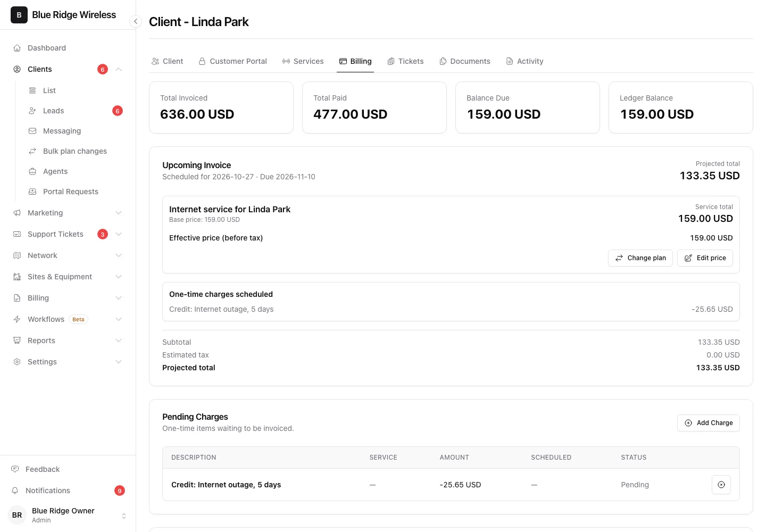
Task: Click the Support Tickets badge showing 3
Action: (x=103, y=234)
